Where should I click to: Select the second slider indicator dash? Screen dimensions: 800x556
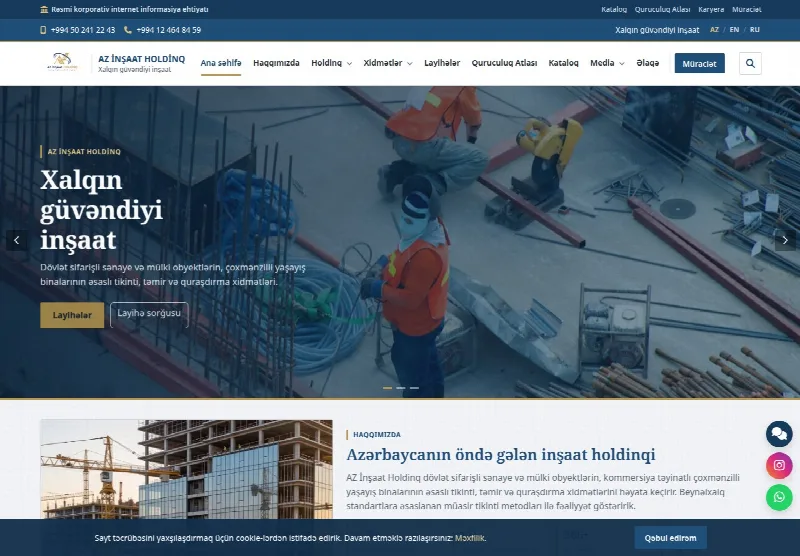(x=401, y=388)
